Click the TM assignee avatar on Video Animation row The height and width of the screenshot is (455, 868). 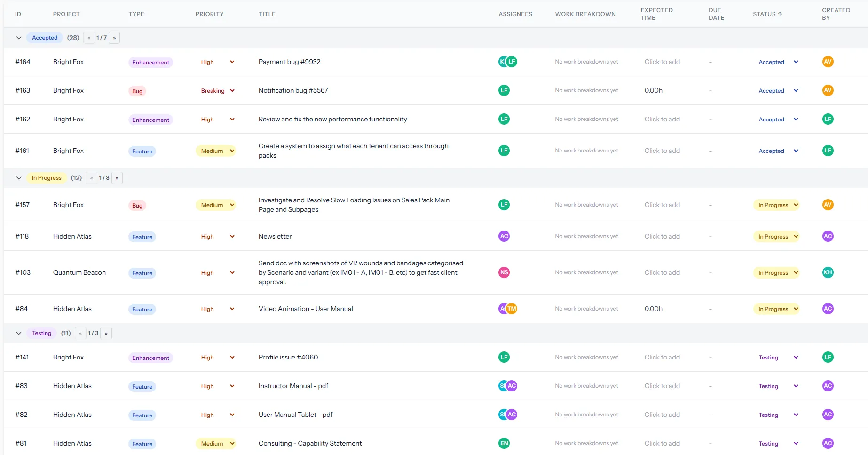(x=512, y=309)
